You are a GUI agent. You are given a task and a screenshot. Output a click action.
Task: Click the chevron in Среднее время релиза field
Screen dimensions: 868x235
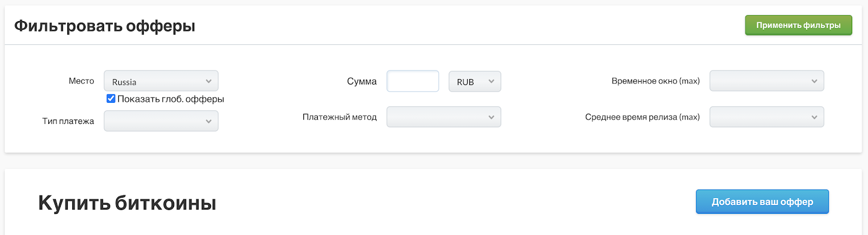point(814,117)
